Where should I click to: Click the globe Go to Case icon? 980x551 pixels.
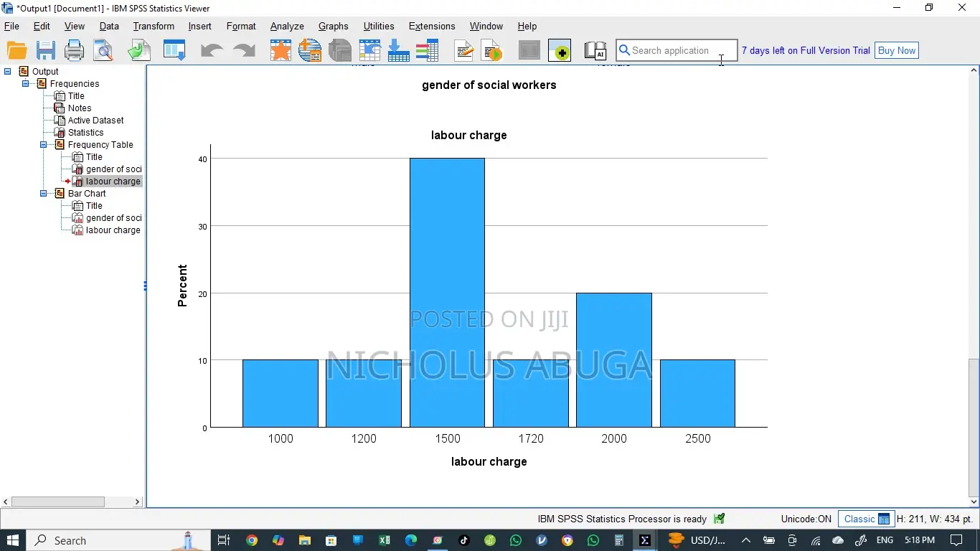point(310,50)
